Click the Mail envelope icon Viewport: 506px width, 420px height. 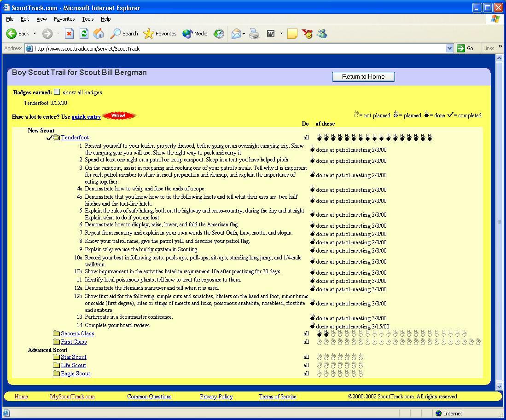[x=236, y=34]
